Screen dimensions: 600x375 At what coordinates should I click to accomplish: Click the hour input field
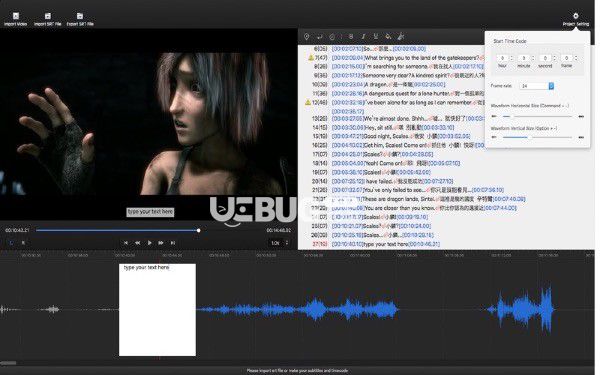click(x=502, y=58)
